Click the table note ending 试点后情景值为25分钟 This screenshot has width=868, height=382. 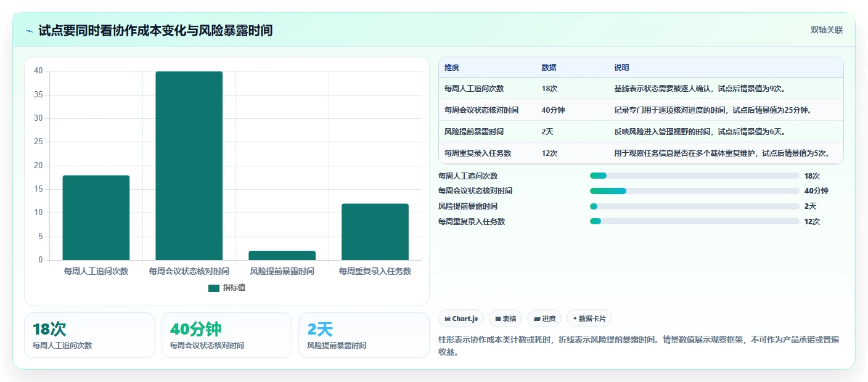coord(713,110)
